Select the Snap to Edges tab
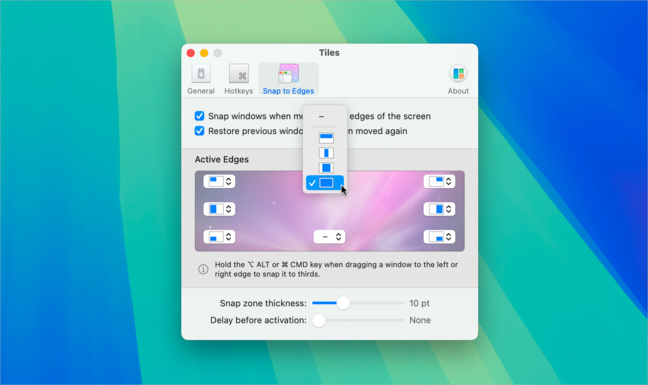This screenshot has height=385, width=648. tap(288, 79)
